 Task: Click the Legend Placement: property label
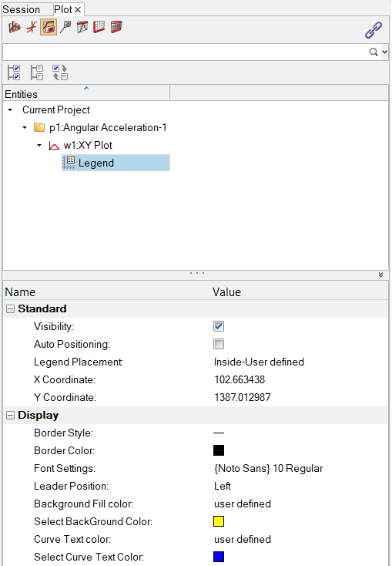click(x=79, y=362)
